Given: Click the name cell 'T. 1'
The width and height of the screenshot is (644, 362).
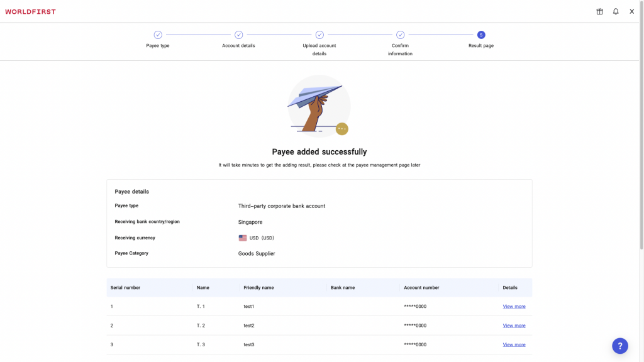Looking at the screenshot, I should (201, 307).
